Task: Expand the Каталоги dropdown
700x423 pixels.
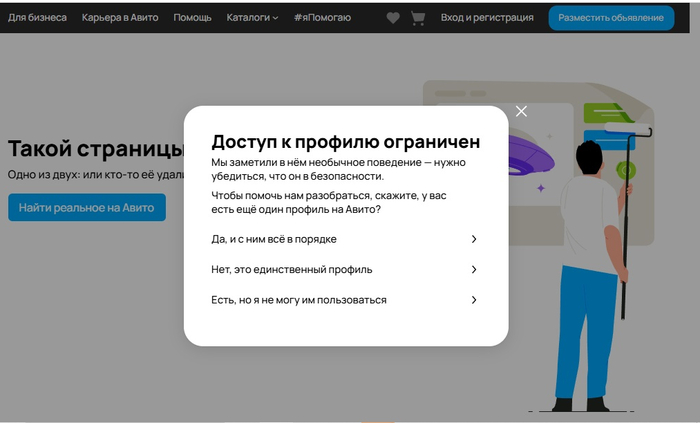Action: [x=252, y=17]
